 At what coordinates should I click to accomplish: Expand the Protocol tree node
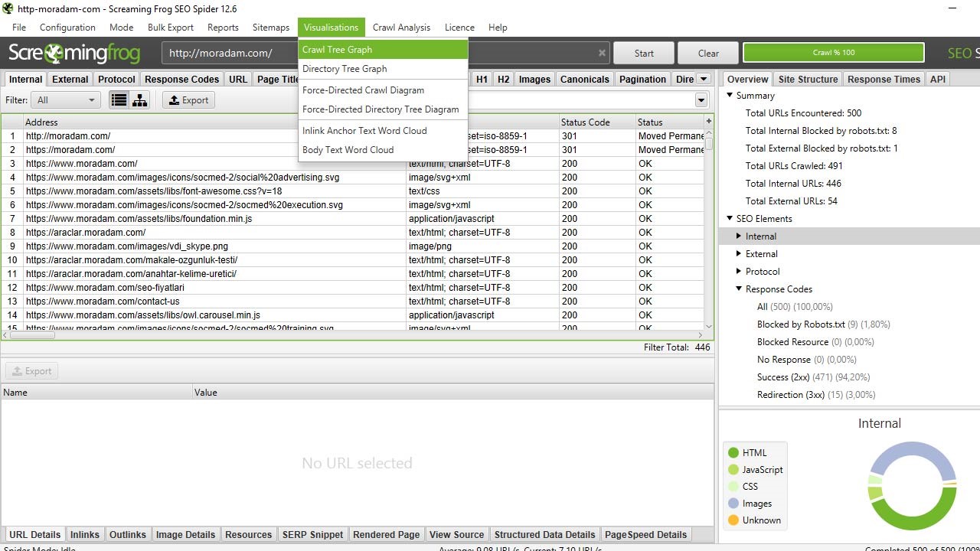740,272
